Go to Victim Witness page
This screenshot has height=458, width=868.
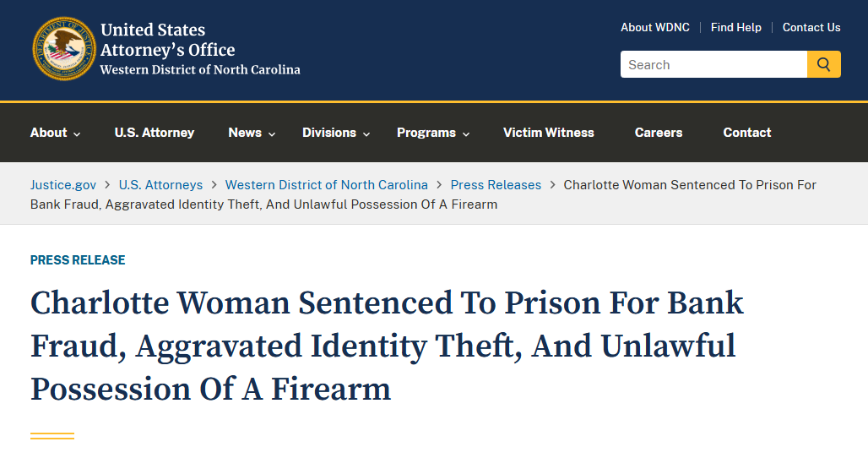point(549,133)
